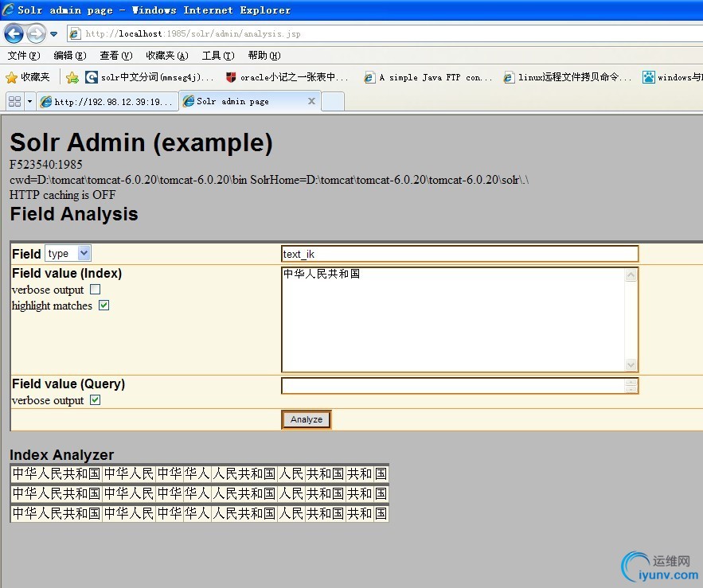Click the field name input text_ik
This screenshot has width=703, height=588.
tap(459, 254)
